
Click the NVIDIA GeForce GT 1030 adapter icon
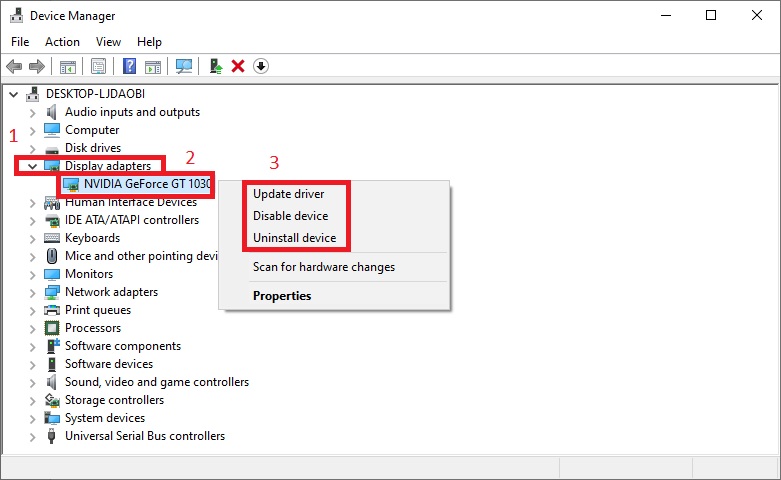coord(71,184)
